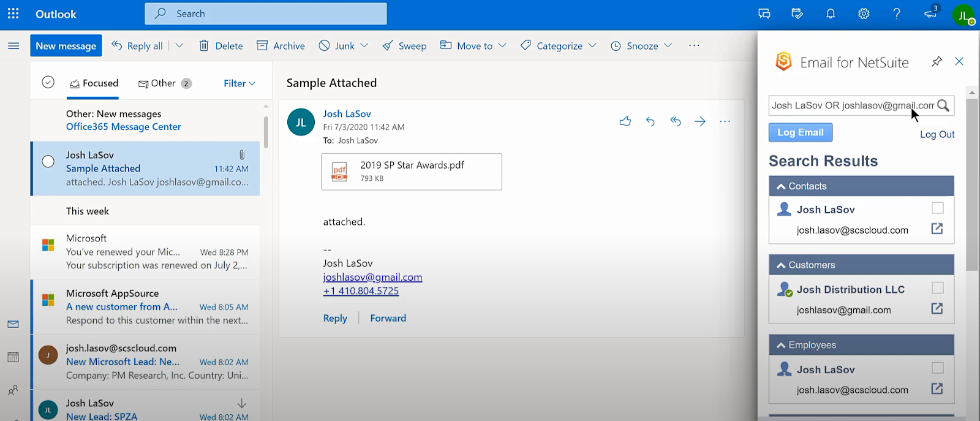The width and height of the screenshot is (980, 421).
Task: Open the app launcher grid
Action: 13,13
